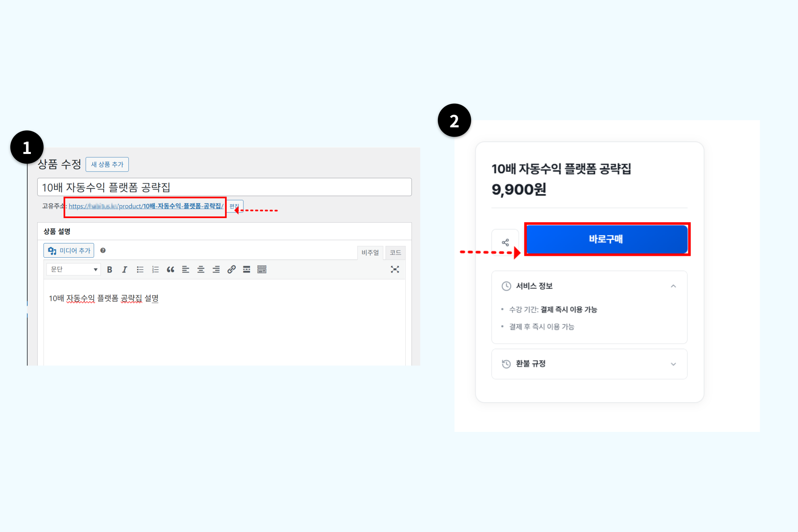This screenshot has height=532, width=798.
Task: Insert a numbered list
Action: (x=155, y=270)
